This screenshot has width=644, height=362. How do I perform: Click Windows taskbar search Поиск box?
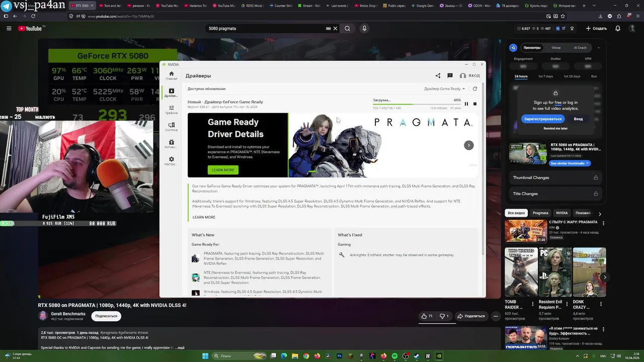[x=240, y=356]
